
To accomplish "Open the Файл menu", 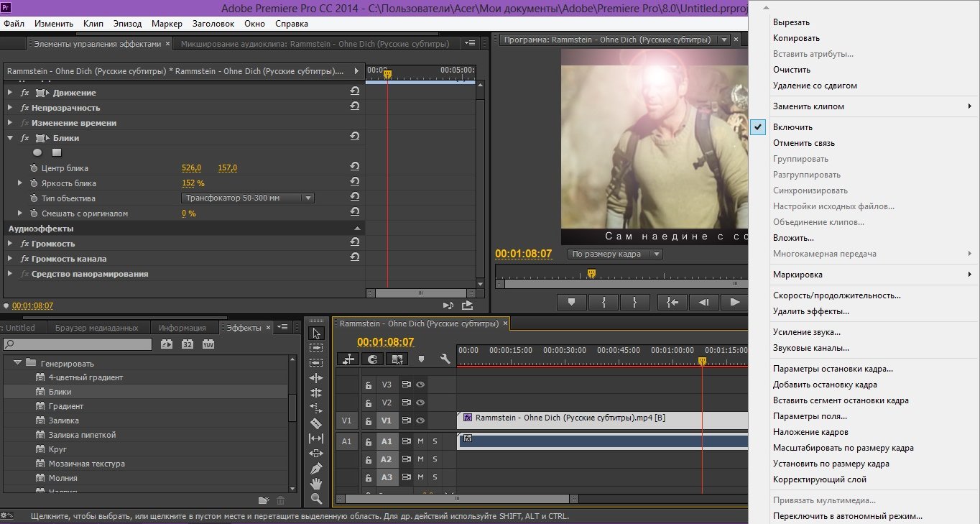I will (x=14, y=24).
